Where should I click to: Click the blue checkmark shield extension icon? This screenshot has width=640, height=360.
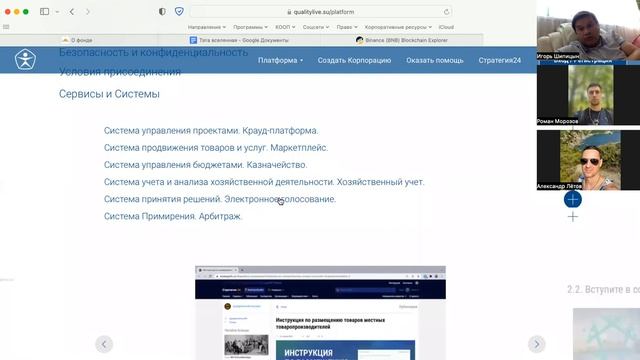coord(179,11)
